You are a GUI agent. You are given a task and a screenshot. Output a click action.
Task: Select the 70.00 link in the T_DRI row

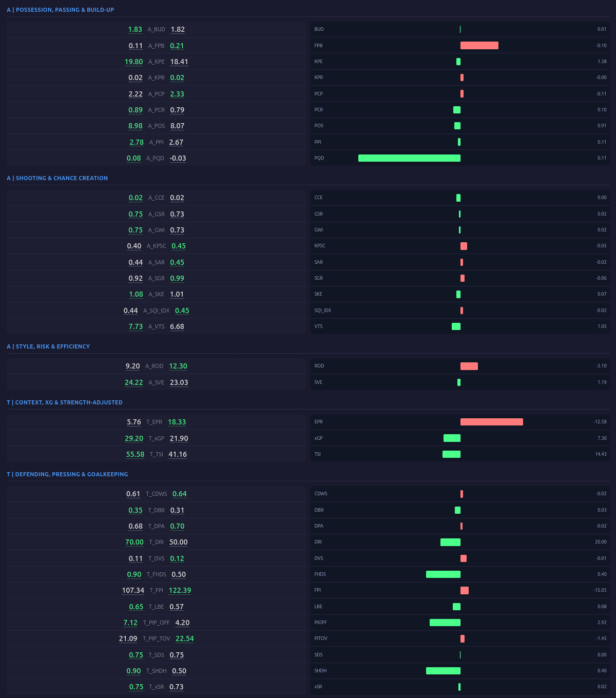134,542
